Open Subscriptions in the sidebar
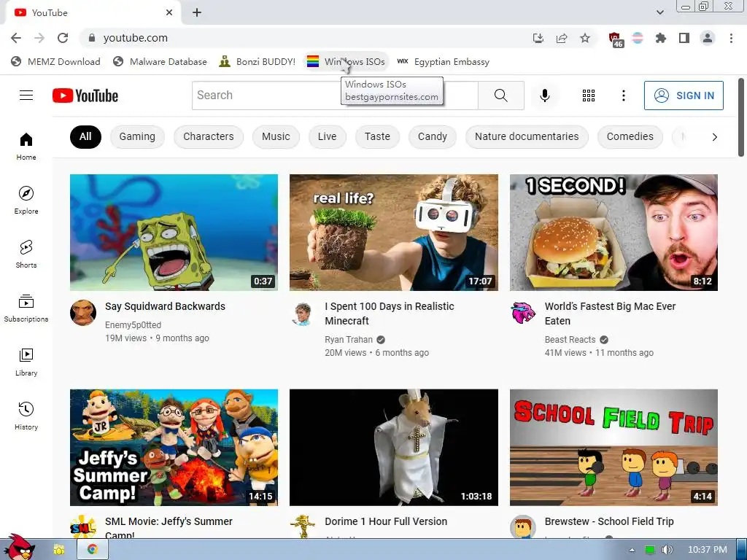The width and height of the screenshot is (747, 560). 26,308
